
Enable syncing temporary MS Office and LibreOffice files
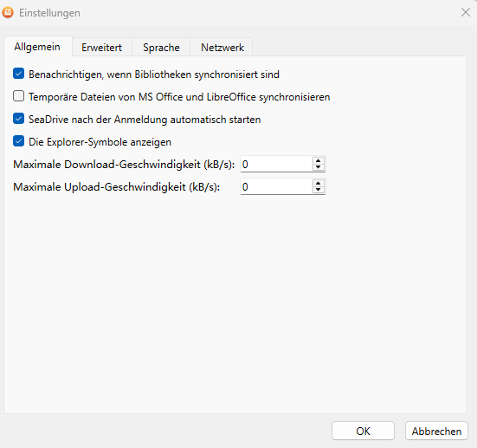[x=18, y=96]
